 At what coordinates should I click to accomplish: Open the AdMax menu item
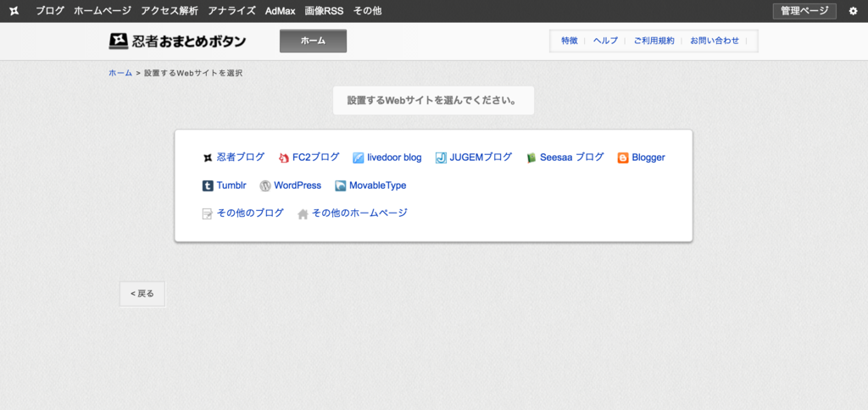280,10
